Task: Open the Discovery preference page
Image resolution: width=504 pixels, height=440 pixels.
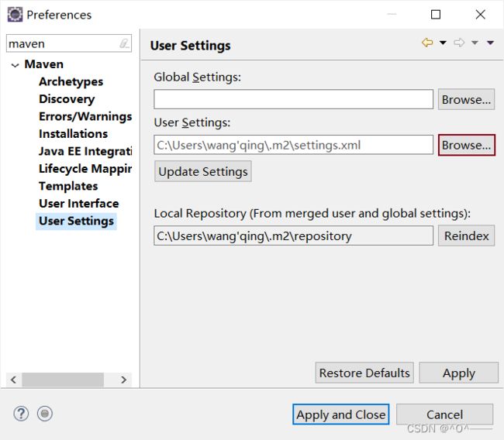Action: (67, 99)
